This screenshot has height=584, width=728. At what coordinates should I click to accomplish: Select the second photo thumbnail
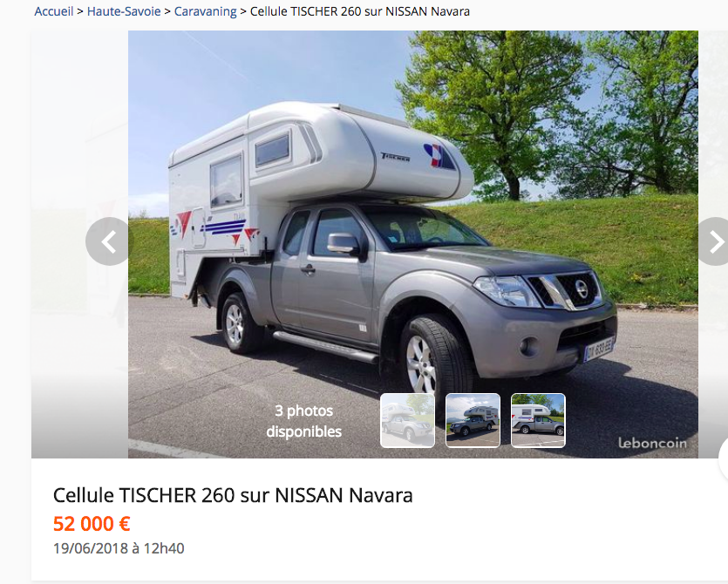tap(473, 421)
